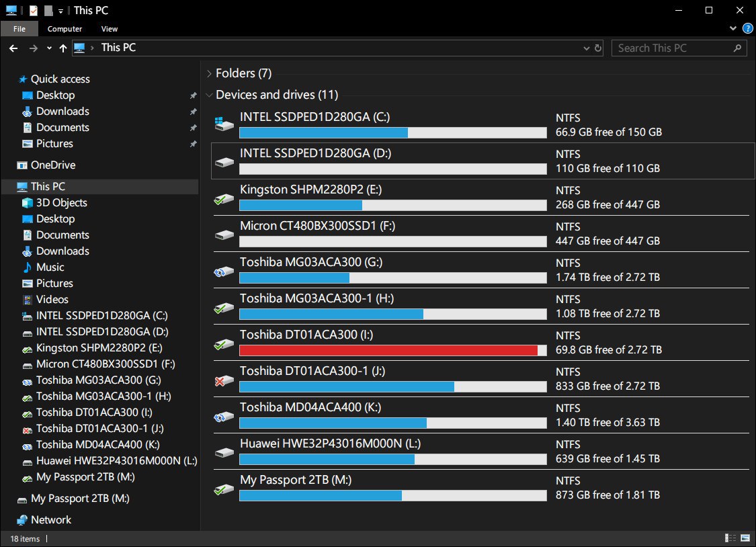
Task: Open the View ribbon tab
Action: 110,29
